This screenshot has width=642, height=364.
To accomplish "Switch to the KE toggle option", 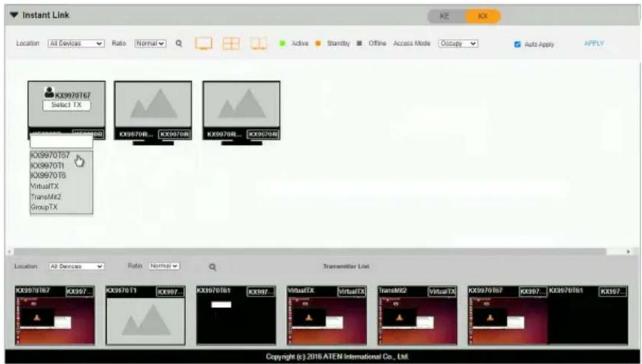I will 444,16.
